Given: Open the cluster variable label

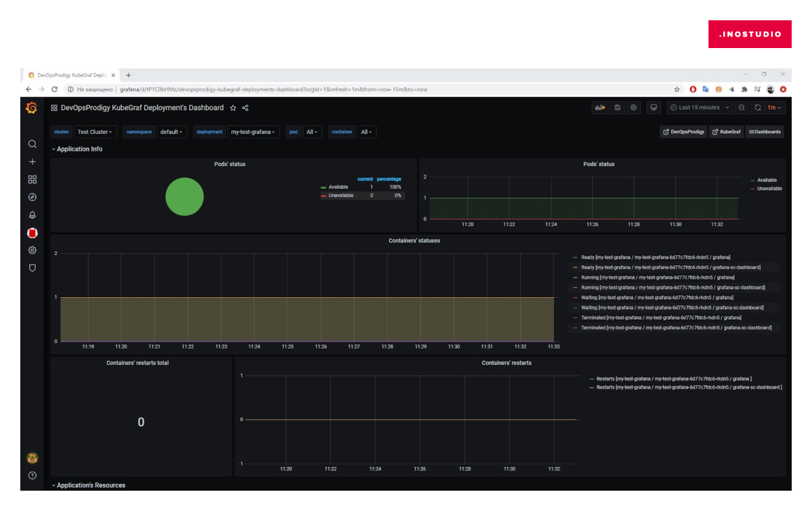Looking at the screenshot, I should pos(62,132).
